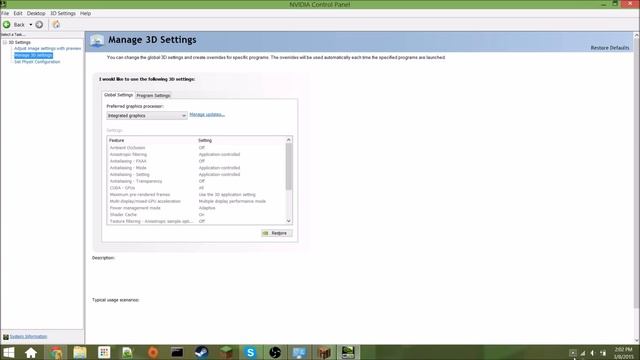Image resolution: width=640 pixels, height=360 pixels.
Task: Open the blue monitor taskbar icon
Action: click(x=299, y=353)
